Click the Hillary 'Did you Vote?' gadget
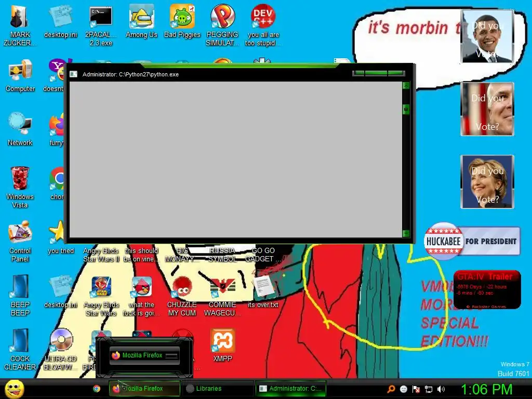This screenshot has width=532, height=399. [487, 181]
